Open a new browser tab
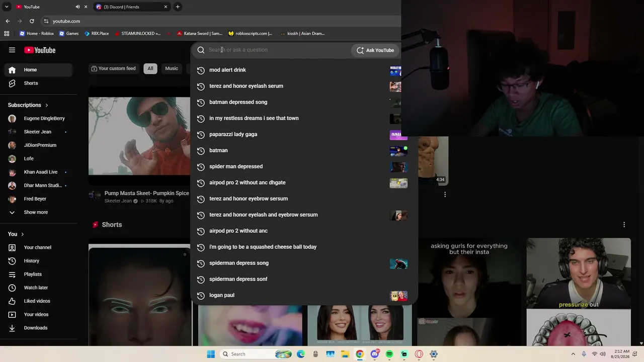644x362 pixels. (x=178, y=7)
